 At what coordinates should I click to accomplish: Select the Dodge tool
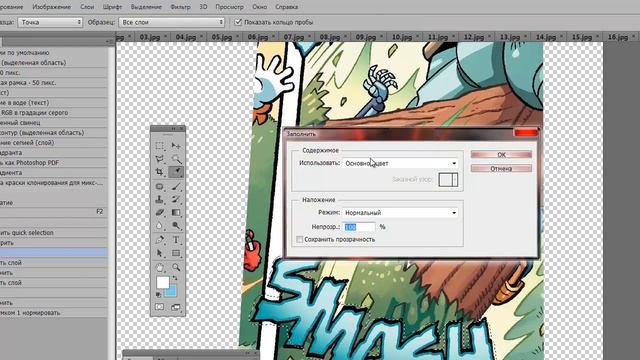pyautogui.click(x=176, y=226)
